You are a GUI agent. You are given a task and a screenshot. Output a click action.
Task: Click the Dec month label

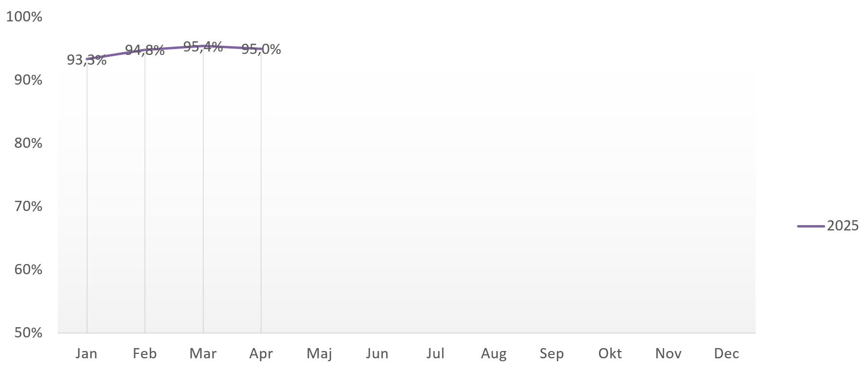click(726, 353)
